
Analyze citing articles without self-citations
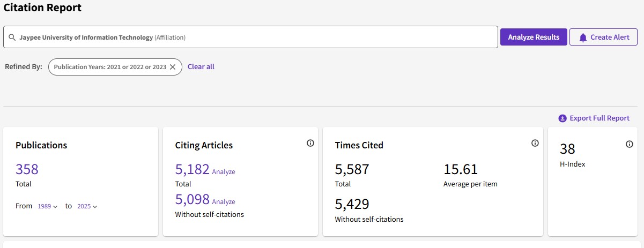coord(224,202)
